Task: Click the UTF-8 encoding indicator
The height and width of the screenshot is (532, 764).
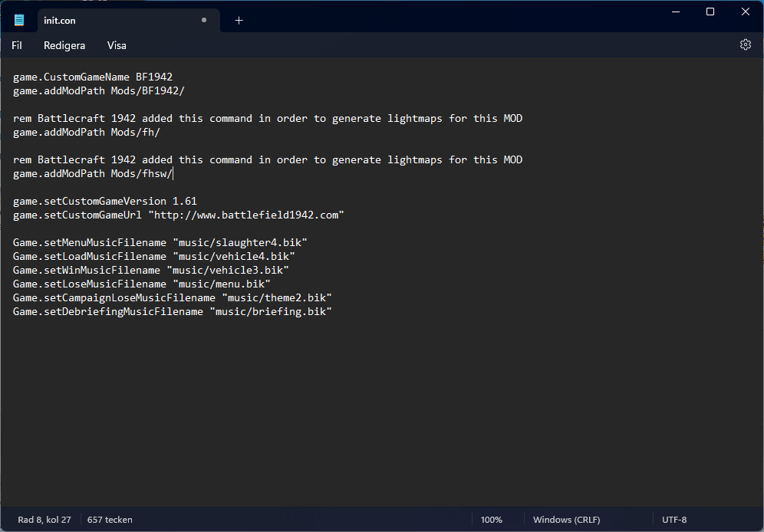Action: click(673, 519)
